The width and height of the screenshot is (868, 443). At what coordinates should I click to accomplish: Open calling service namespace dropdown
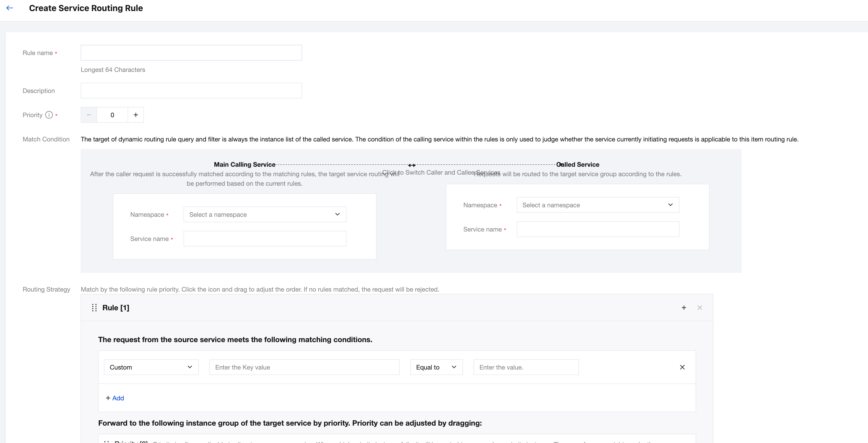click(x=265, y=214)
